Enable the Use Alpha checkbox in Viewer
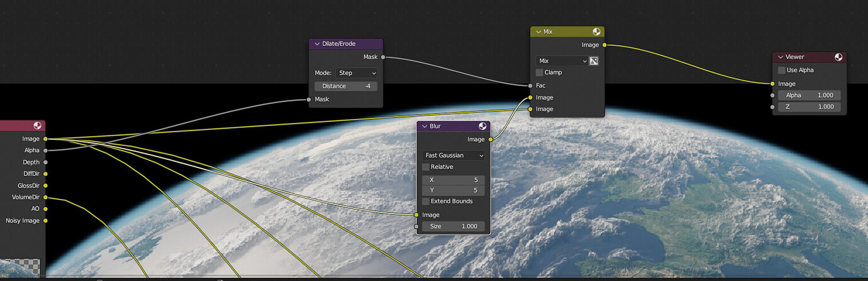Viewport: 868px width, 281px height. click(x=782, y=70)
